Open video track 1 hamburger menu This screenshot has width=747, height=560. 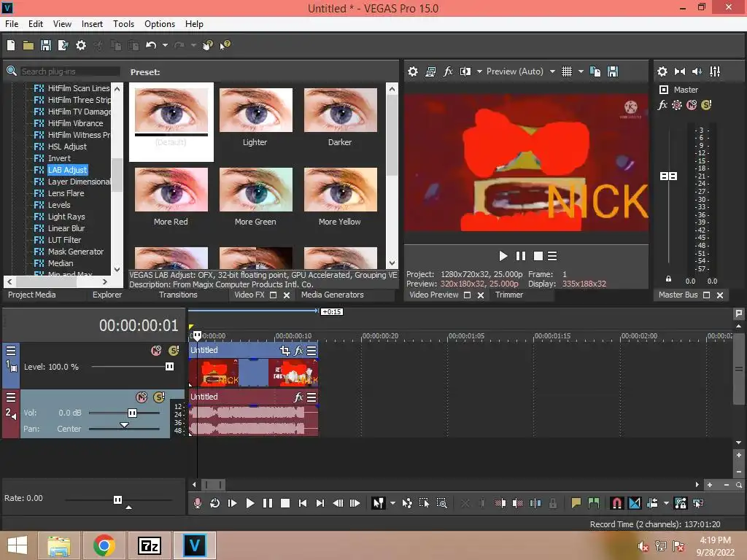11,351
